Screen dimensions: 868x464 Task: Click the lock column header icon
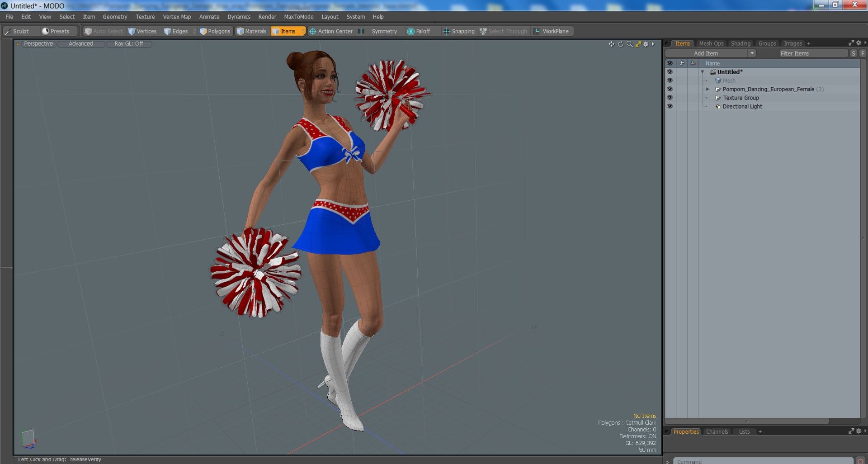pyautogui.click(x=681, y=63)
